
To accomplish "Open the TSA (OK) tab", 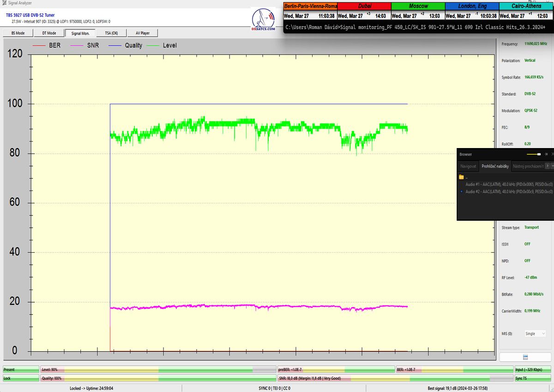I will [111, 33].
